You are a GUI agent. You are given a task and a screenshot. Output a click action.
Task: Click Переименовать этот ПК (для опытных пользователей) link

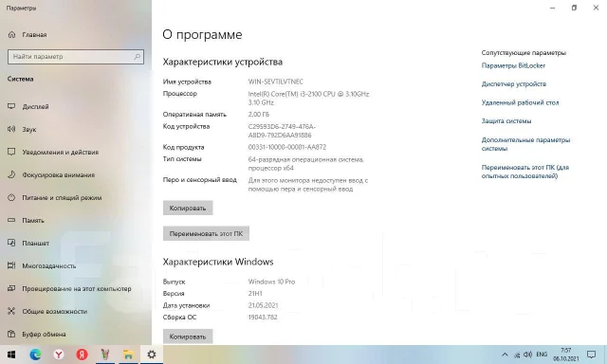[525, 172]
